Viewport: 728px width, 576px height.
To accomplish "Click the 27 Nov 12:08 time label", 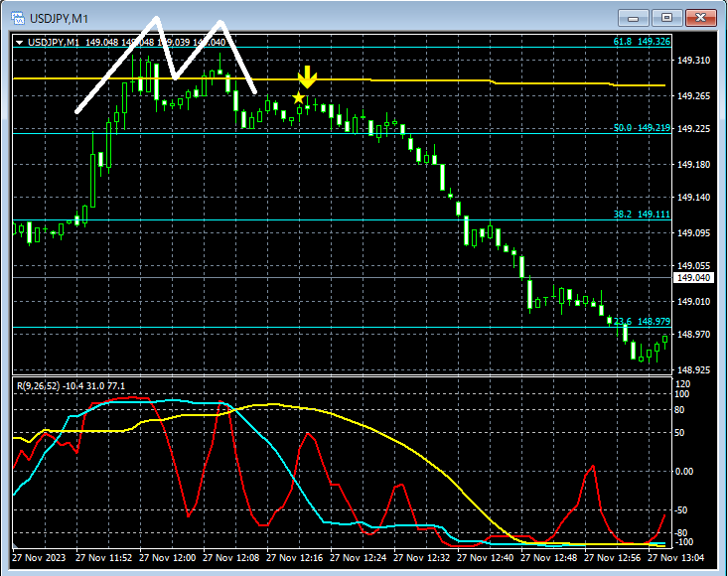I will [x=230, y=557].
